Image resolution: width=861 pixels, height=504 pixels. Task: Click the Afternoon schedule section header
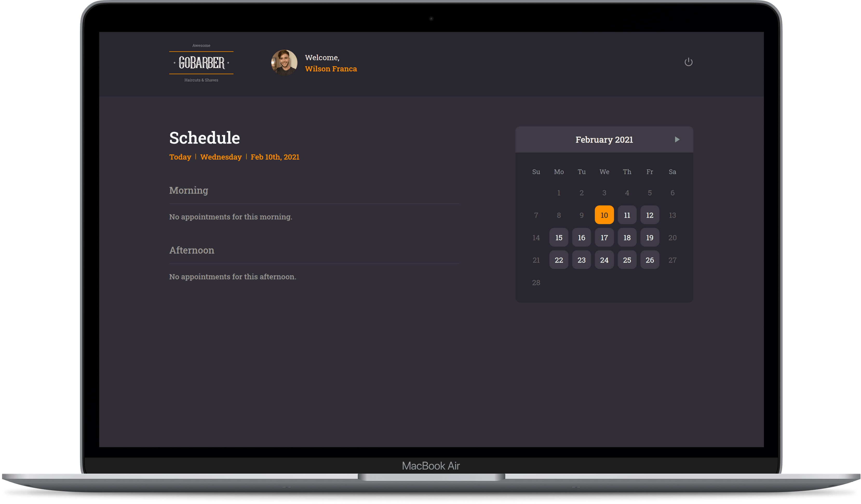point(191,250)
